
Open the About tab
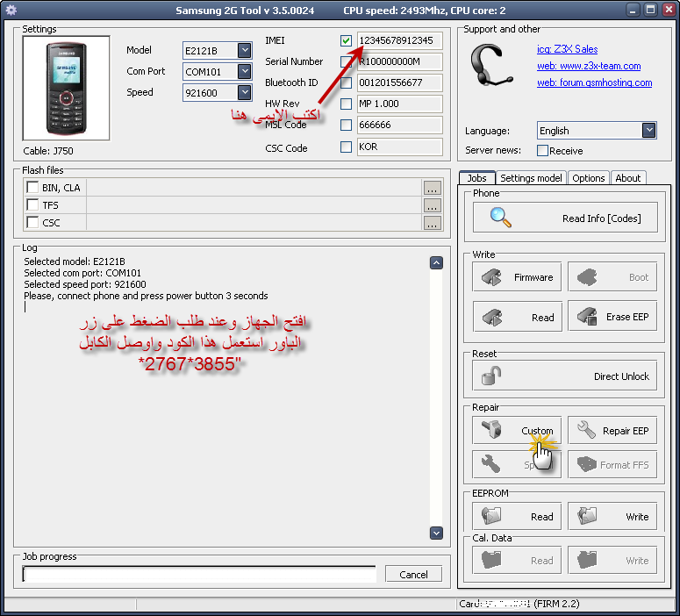click(x=628, y=178)
